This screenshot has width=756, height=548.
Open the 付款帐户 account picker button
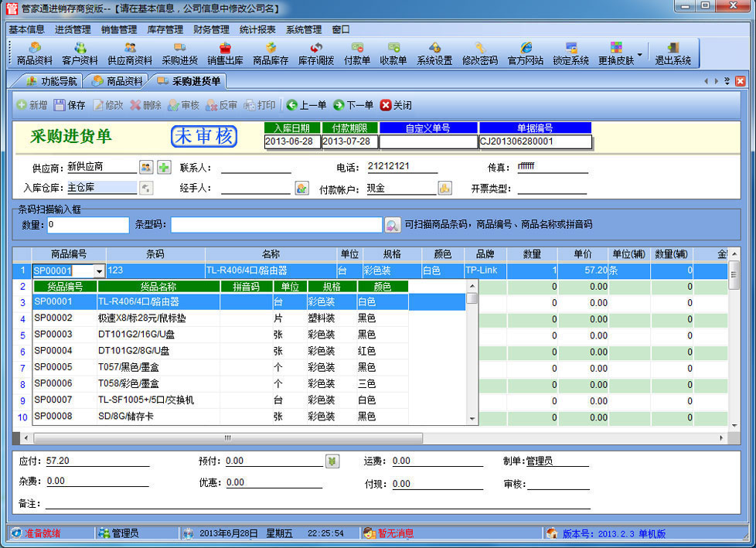point(444,188)
